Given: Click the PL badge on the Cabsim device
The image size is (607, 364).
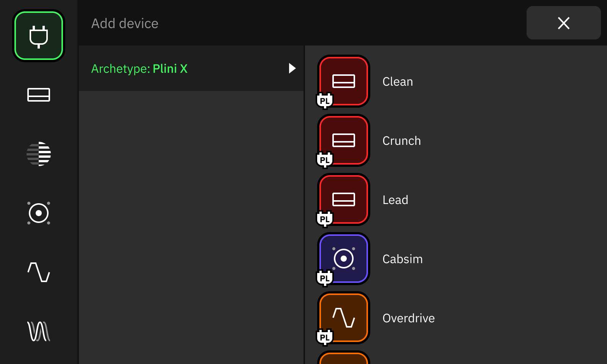Looking at the screenshot, I should [325, 278].
